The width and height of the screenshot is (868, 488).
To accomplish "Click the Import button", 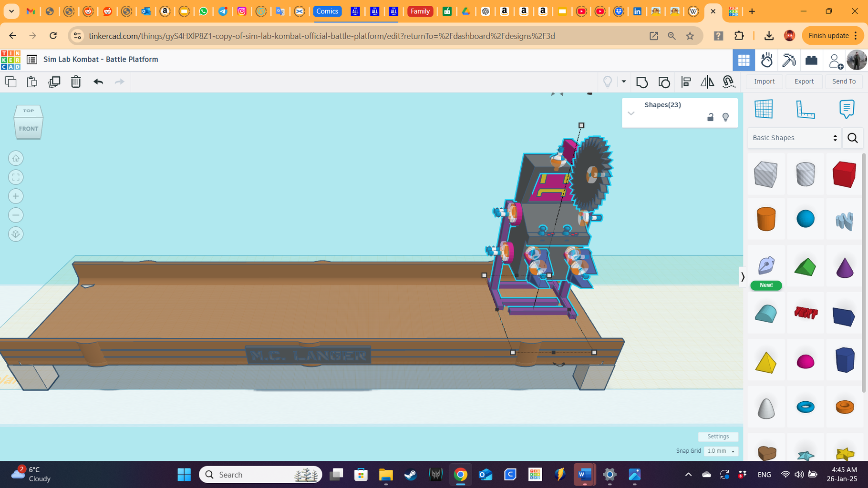I will (x=764, y=81).
